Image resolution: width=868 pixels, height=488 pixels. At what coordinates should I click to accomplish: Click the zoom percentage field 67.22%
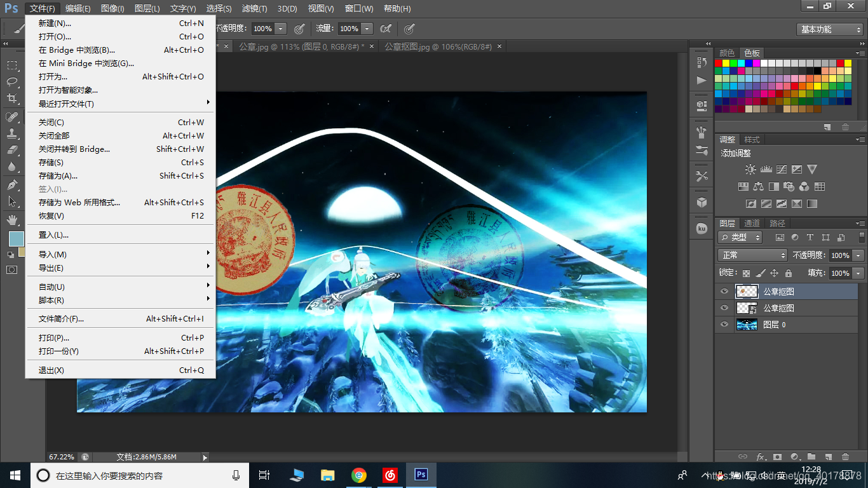pyautogui.click(x=62, y=457)
